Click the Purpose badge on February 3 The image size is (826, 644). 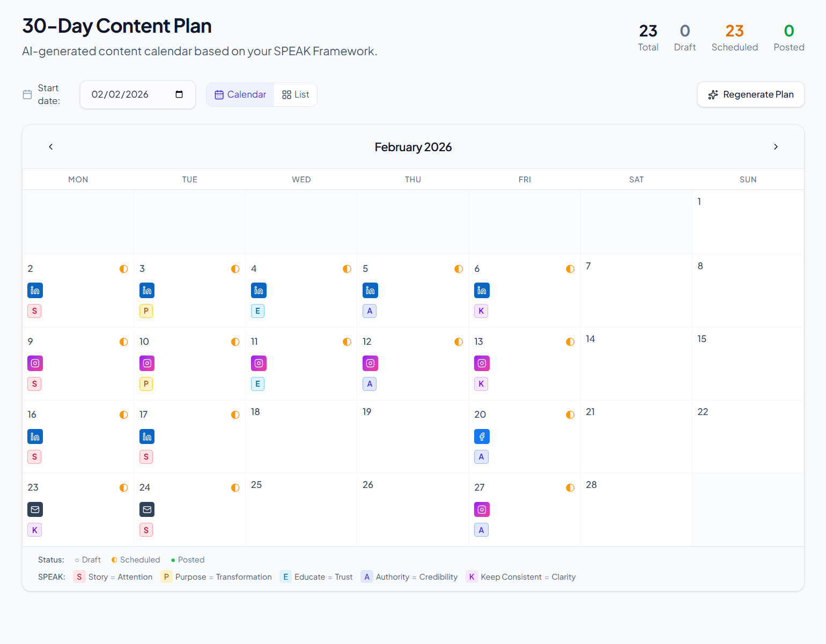[x=146, y=310]
